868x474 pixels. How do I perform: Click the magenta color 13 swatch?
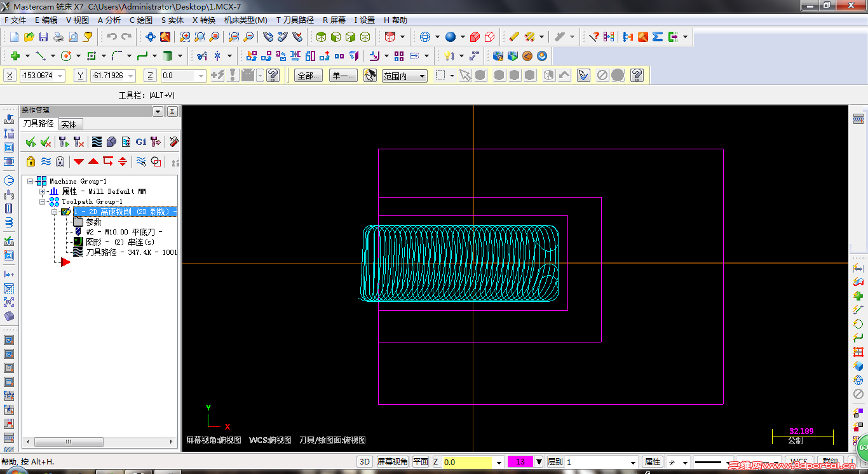[x=520, y=462]
